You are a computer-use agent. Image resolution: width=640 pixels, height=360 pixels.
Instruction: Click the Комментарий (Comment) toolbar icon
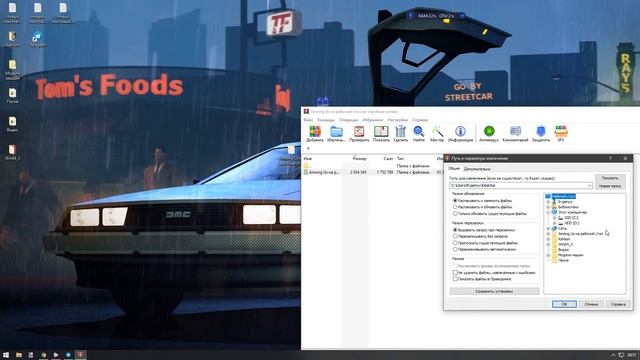click(x=515, y=133)
